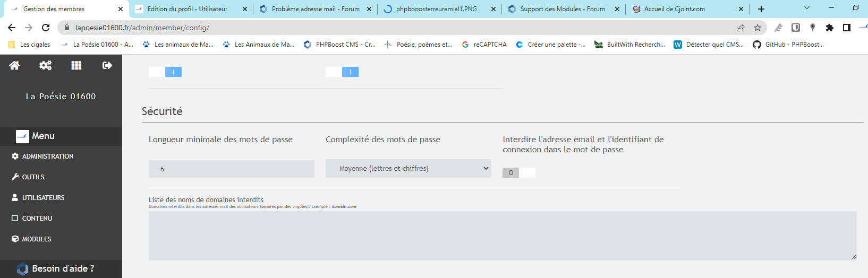Viewport: 868px width, 278px height.
Task: Go forward in browser history
Action: [x=29, y=28]
